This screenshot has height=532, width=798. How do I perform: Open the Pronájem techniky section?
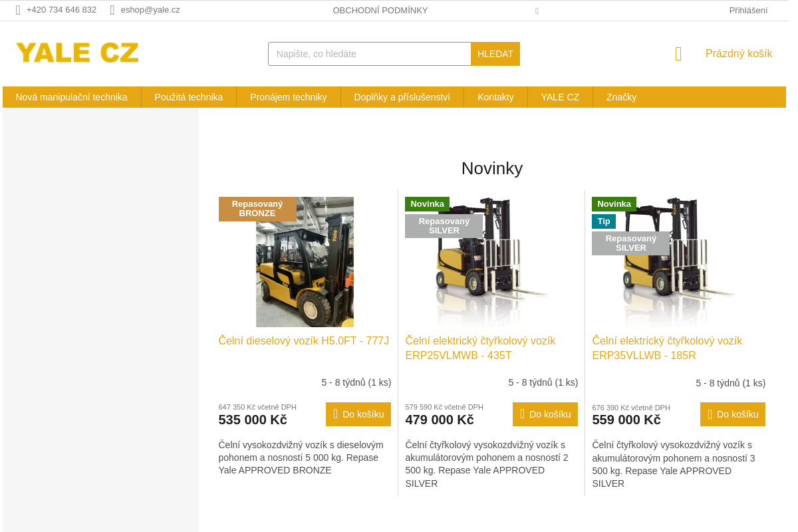[x=288, y=96]
